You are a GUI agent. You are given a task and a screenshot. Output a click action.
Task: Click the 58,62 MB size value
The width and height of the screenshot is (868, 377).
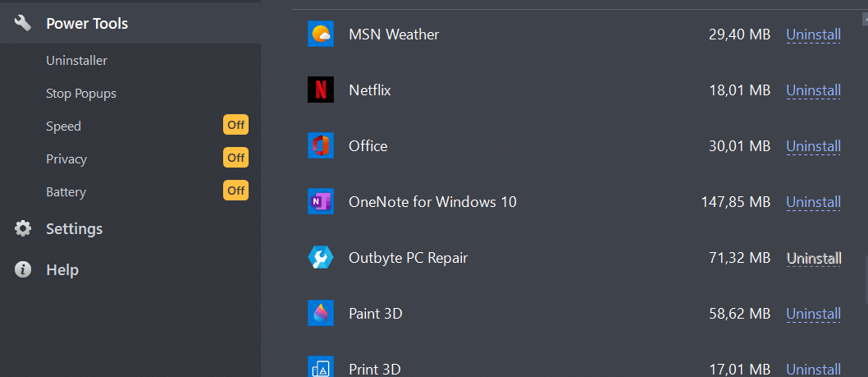739,315
